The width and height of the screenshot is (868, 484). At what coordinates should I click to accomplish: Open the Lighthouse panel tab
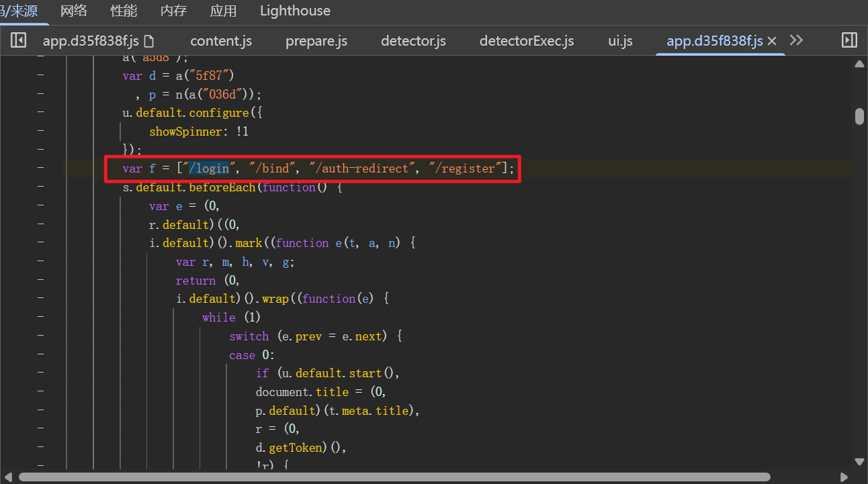295,11
